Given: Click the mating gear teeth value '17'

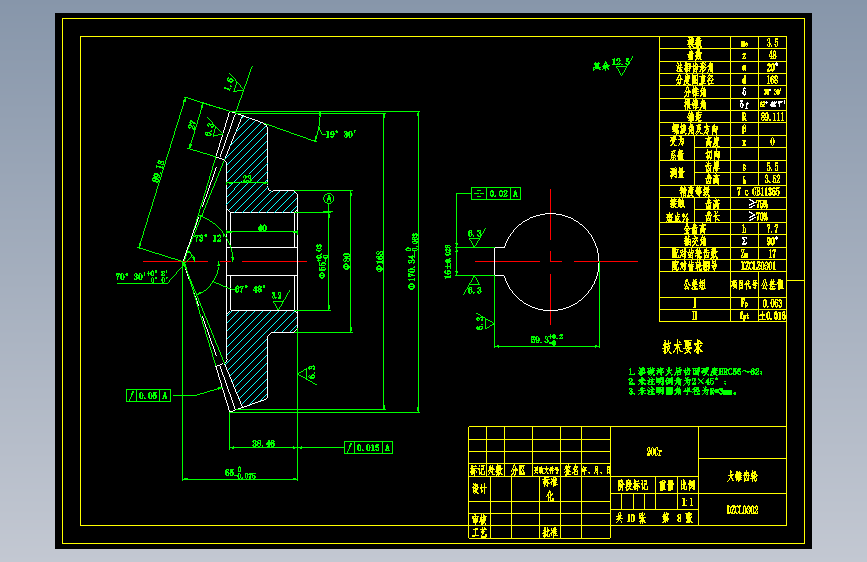Looking at the screenshot, I should tap(772, 253).
